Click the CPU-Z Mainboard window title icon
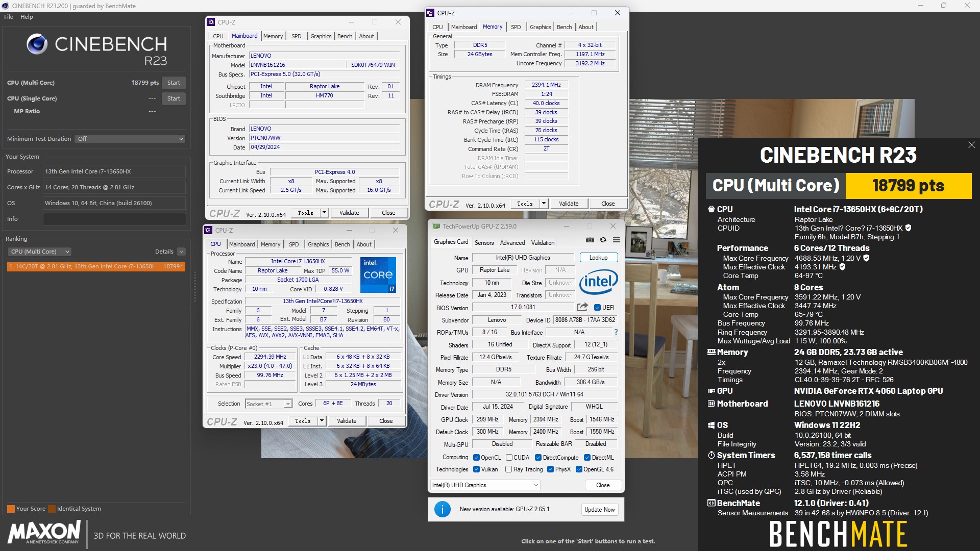980x551 pixels. (x=211, y=22)
